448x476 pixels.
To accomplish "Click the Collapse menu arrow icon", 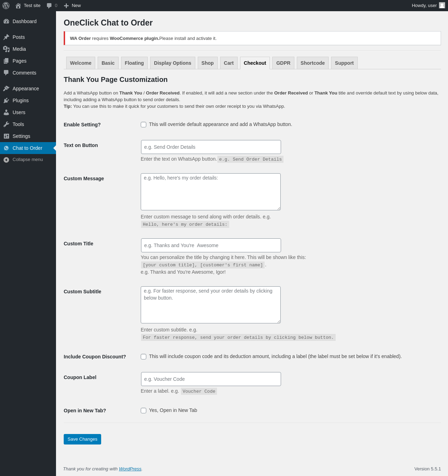I will click(6, 160).
